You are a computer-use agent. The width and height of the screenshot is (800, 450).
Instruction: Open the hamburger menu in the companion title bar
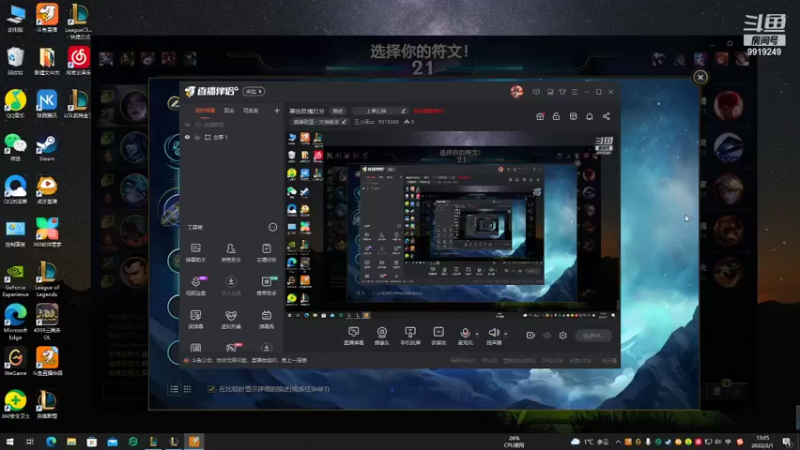(x=574, y=92)
